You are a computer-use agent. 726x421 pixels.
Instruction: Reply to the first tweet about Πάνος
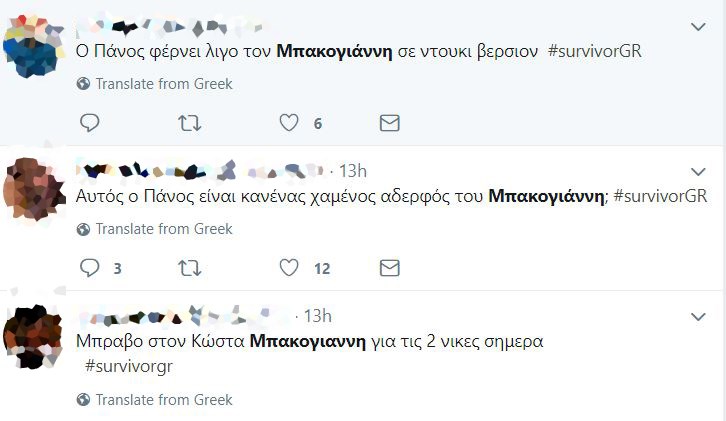click(x=89, y=123)
